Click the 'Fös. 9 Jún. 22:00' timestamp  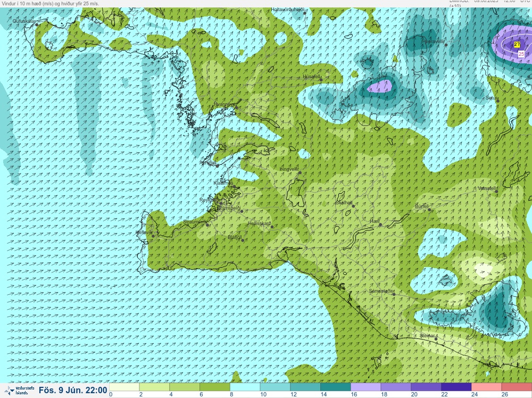pos(73,390)
